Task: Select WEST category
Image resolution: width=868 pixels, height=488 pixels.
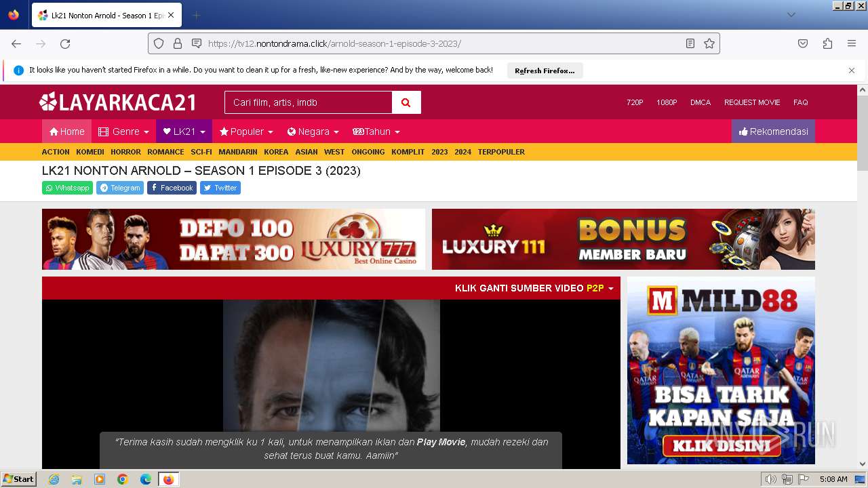Action: point(334,152)
